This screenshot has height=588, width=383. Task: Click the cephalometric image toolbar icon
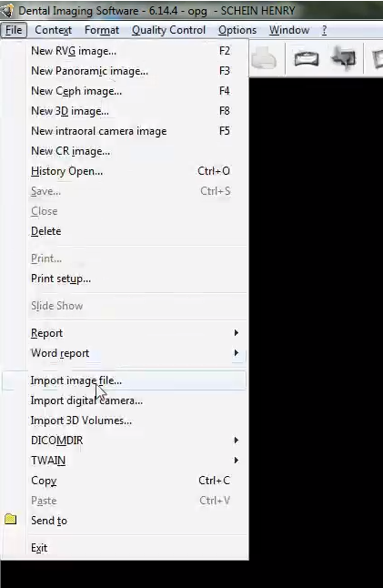click(344, 57)
